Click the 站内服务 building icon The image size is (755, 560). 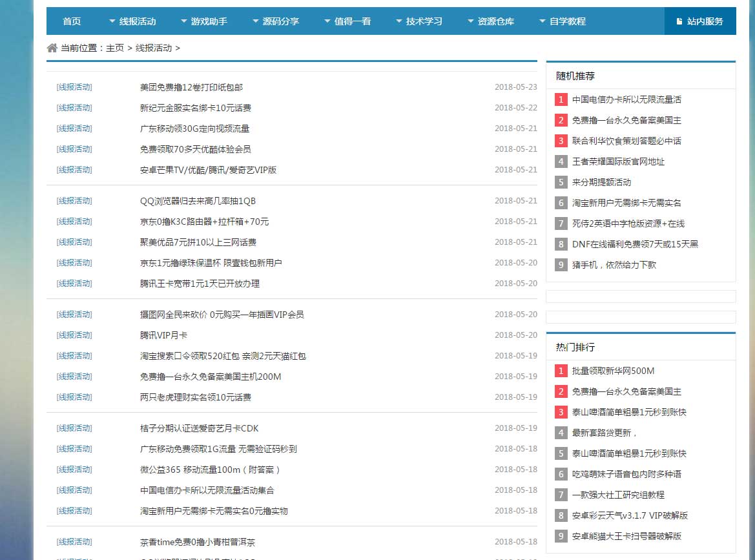679,21
